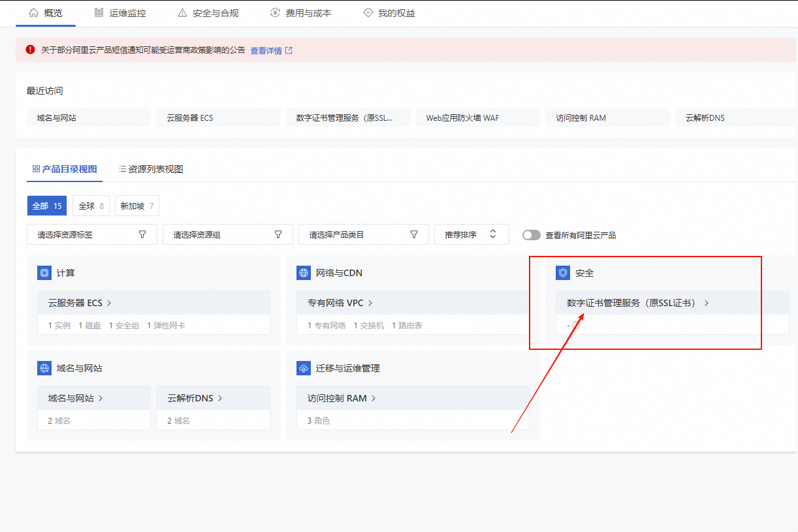This screenshot has height=532, width=798.
Task: Click the red alert icon in the announcement banner
Action: pyautogui.click(x=31, y=50)
